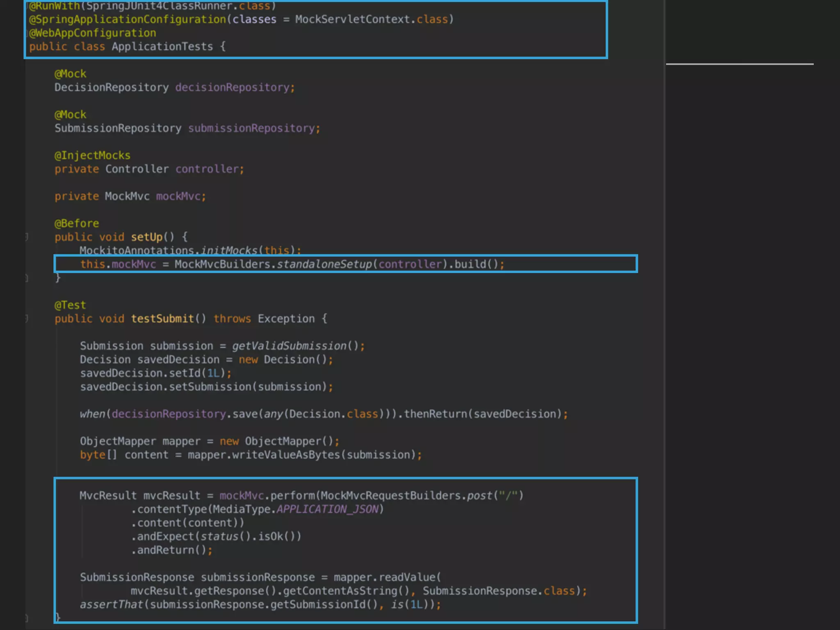This screenshot has height=630, width=840.
Task: Click the @WebAppConfiguration annotation
Action: (92, 33)
